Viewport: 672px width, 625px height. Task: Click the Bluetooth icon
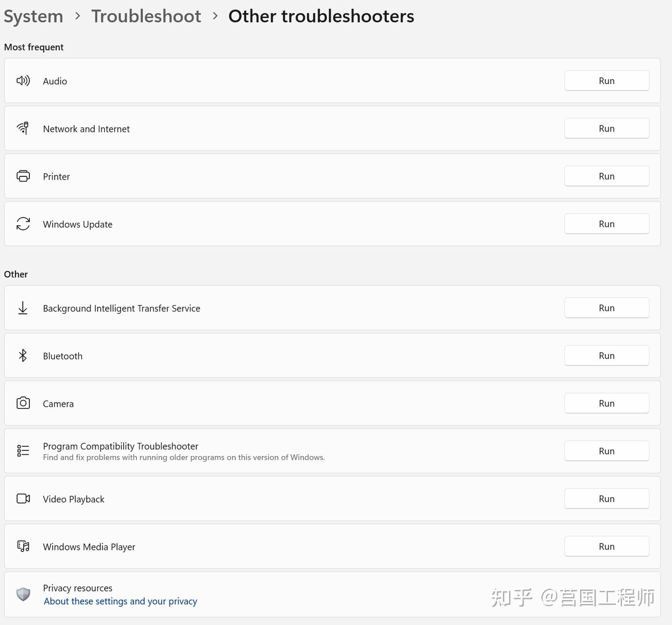(x=23, y=355)
